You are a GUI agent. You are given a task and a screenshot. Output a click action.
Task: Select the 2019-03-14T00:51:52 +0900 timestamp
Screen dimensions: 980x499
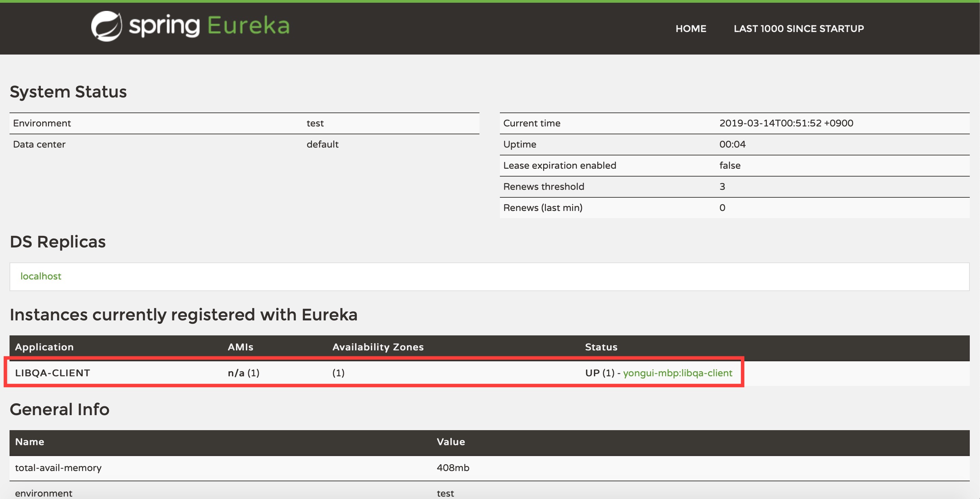click(786, 123)
